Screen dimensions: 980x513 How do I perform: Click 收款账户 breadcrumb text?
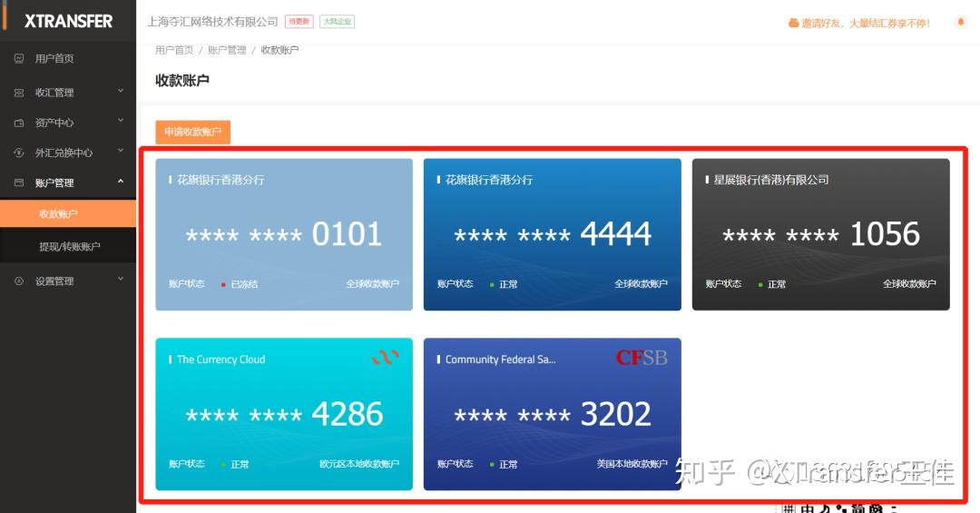(x=280, y=50)
